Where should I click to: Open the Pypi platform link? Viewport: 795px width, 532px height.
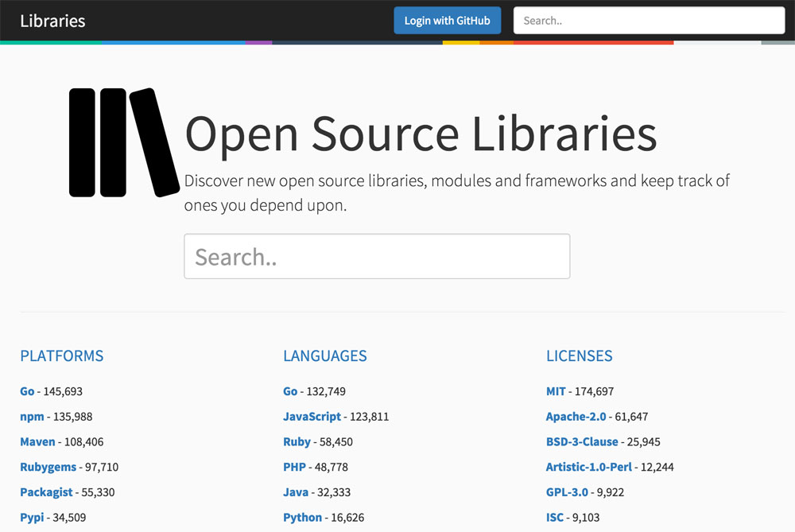click(32, 518)
